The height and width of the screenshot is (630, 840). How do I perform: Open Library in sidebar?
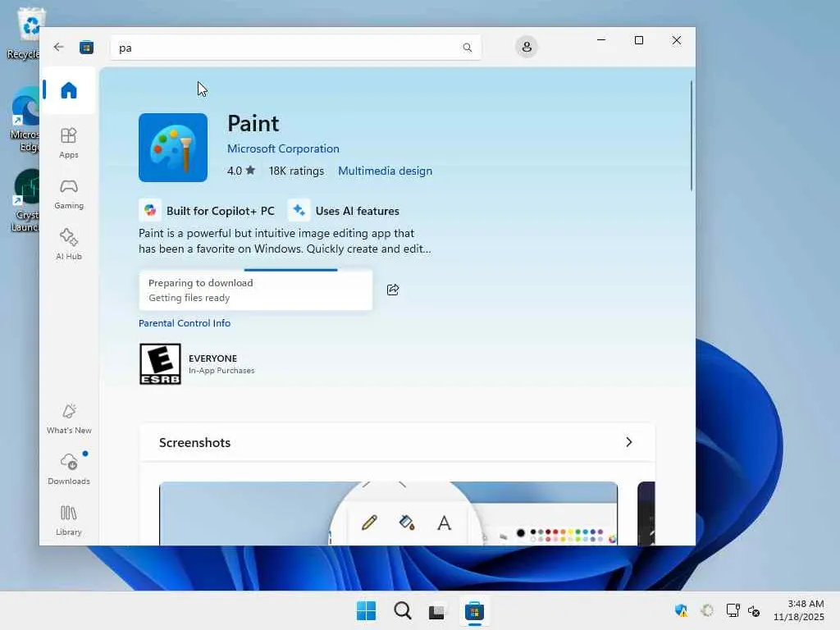pyautogui.click(x=69, y=520)
